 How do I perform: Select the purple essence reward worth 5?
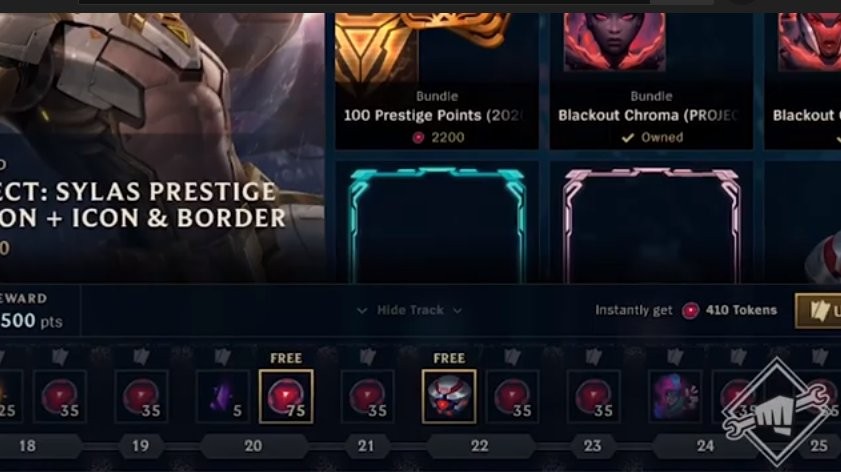[223, 396]
